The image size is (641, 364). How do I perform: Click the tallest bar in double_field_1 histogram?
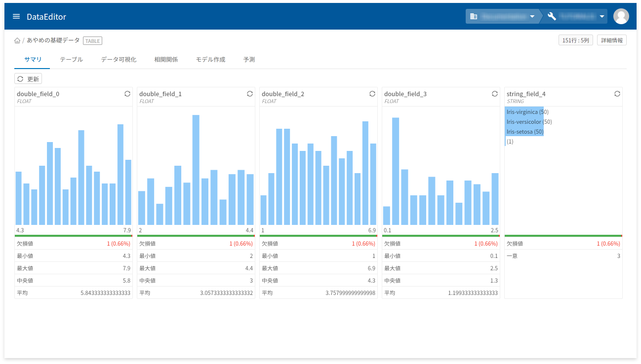tap(196, 170)
